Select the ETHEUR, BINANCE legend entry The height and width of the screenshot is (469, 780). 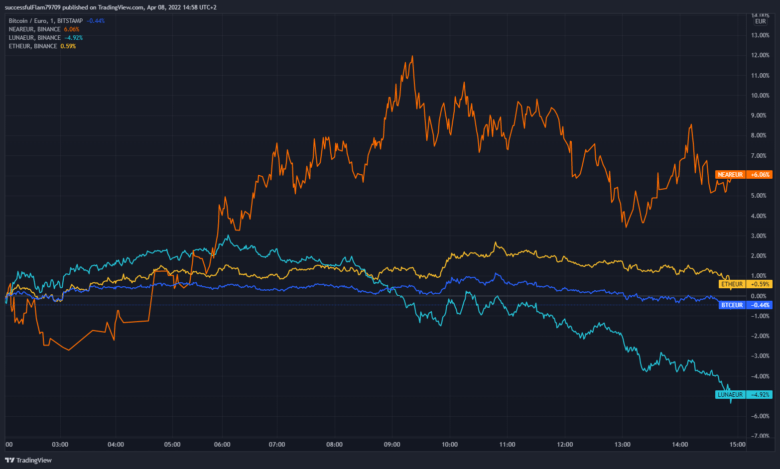coord(32,46)
